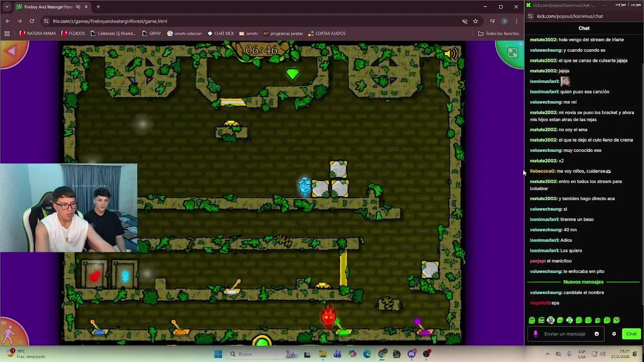Viewport: 644px width, 362px height.
Task: Click the green diamond gem in game
Action: tap(292, 74)
